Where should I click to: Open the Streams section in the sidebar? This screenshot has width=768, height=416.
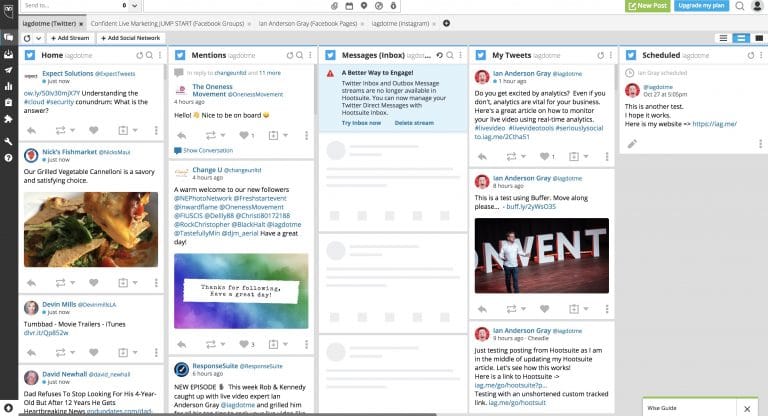pyautogui.click(x=8, y=37)
